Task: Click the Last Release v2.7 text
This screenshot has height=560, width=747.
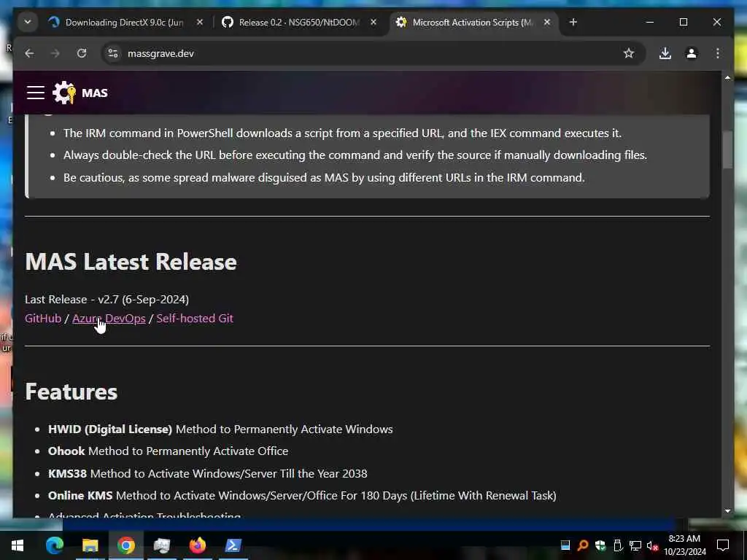Action: tap(107, 299)
